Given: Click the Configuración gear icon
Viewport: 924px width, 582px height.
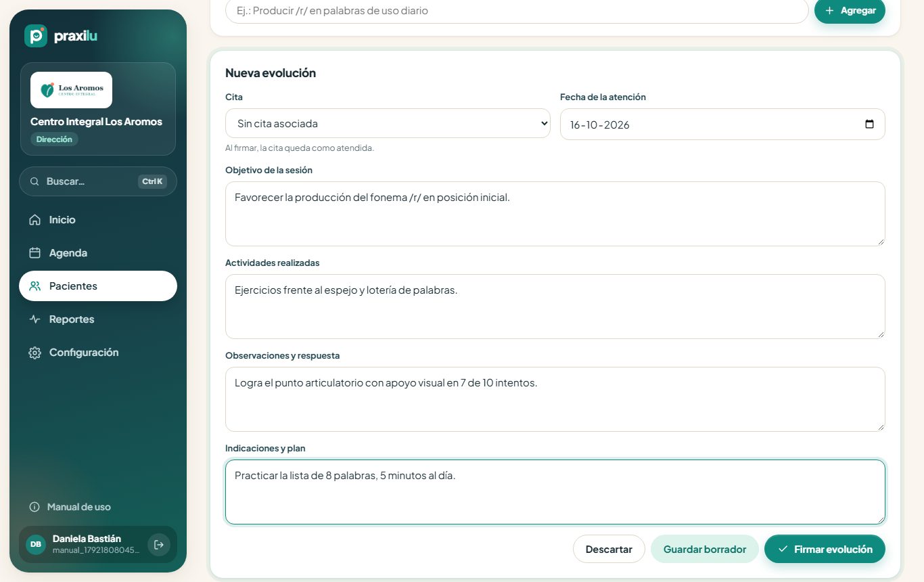Looking at the screenshot, I should click(34, 353).
